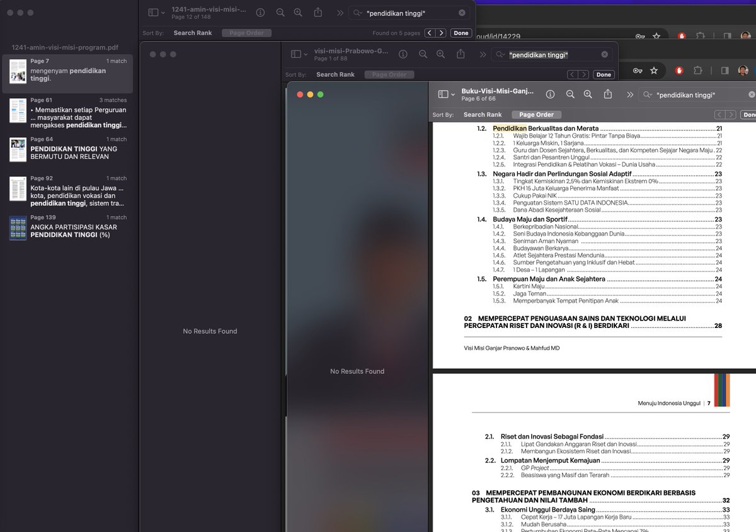Zoom out in the Buku-Visi-Misi-Ganjar window

(x=570, y=94)
